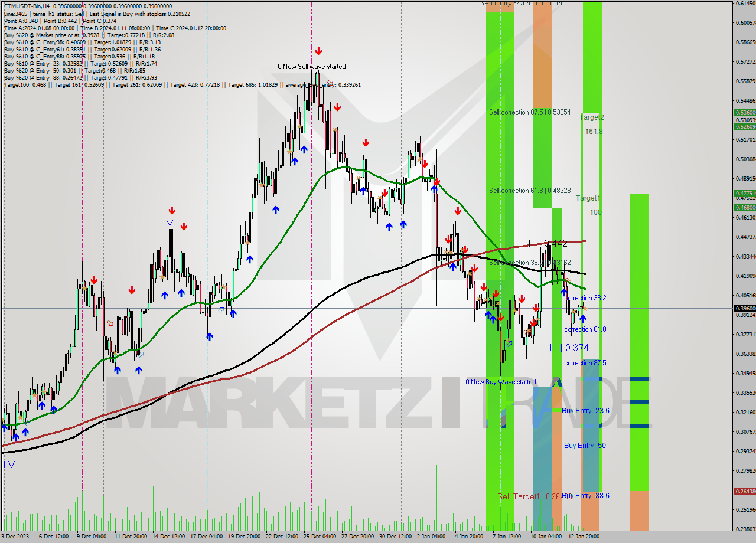Click the blue 'I V' wave label
756x543 pixels.
click(x=9, y=465)
